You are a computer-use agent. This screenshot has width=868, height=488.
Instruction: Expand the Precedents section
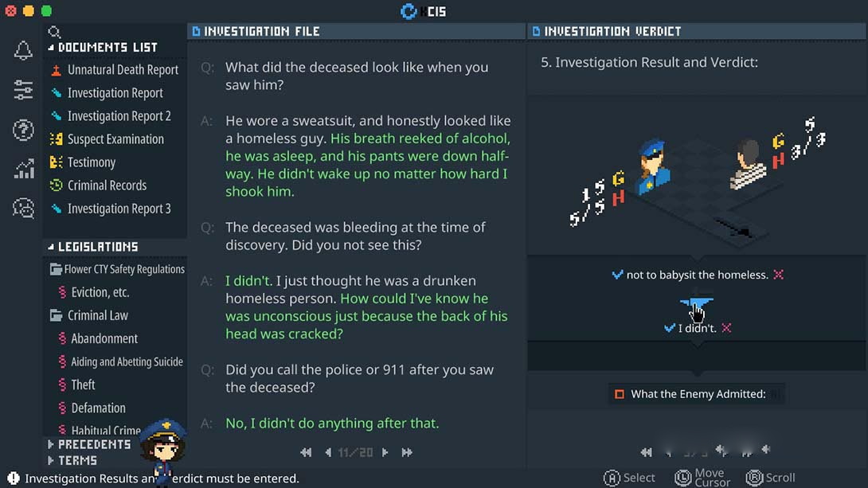[x=52, y=444]
